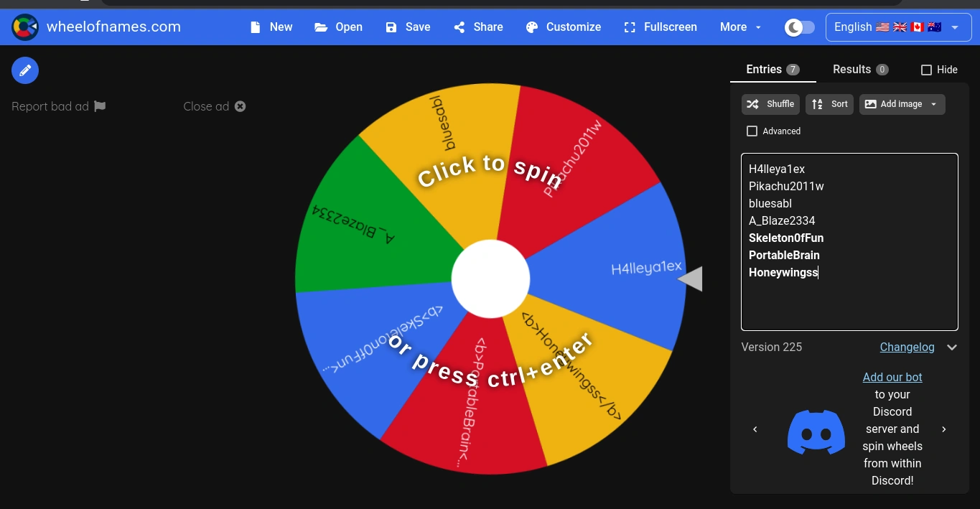This screenshot has width=980, height=509.
Task: Select the New wheel icon
Action: pos(255,27)
